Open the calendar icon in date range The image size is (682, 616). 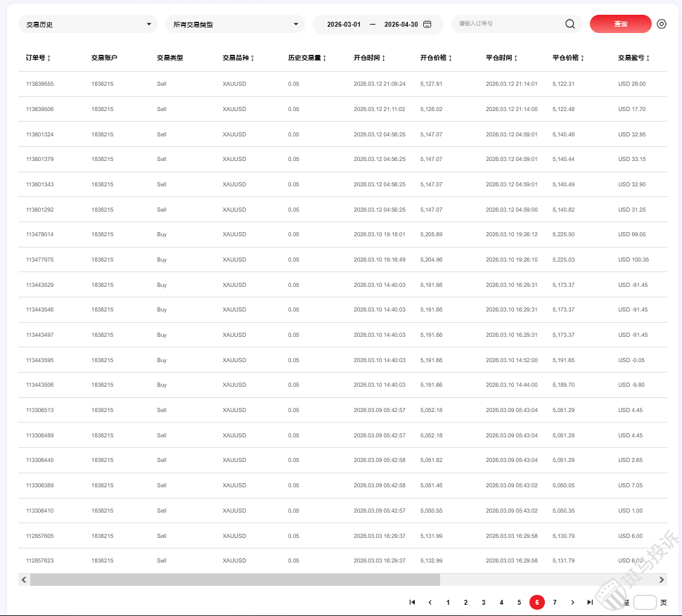coord(427,24)
